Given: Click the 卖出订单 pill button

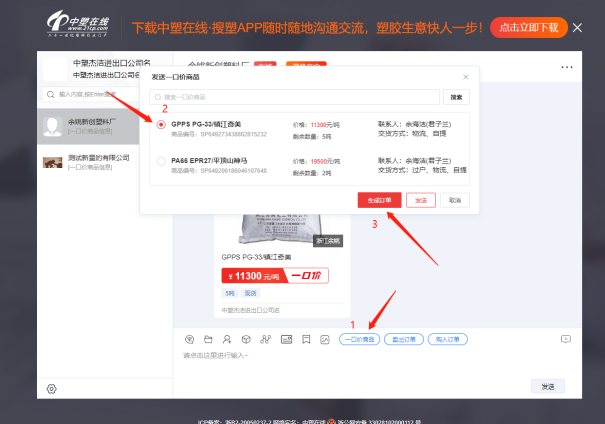Looking at the screenshot, I should click(x=404, y=340).
